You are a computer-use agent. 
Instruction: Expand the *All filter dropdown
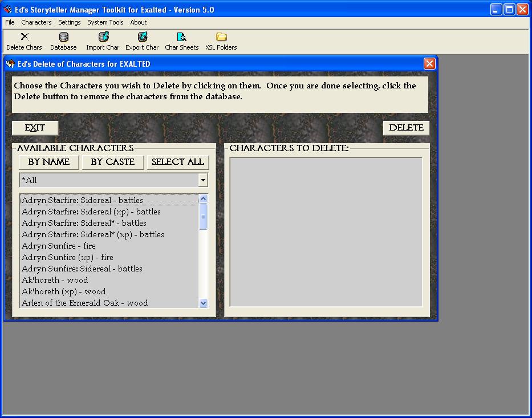tap(203, 180)
